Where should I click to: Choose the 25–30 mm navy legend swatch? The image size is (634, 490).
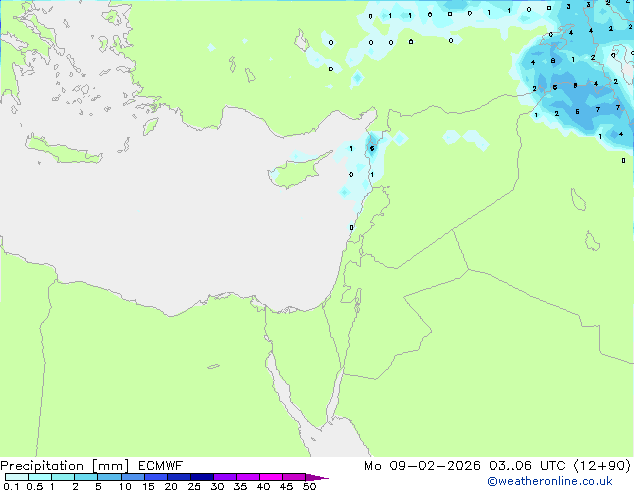201,477
